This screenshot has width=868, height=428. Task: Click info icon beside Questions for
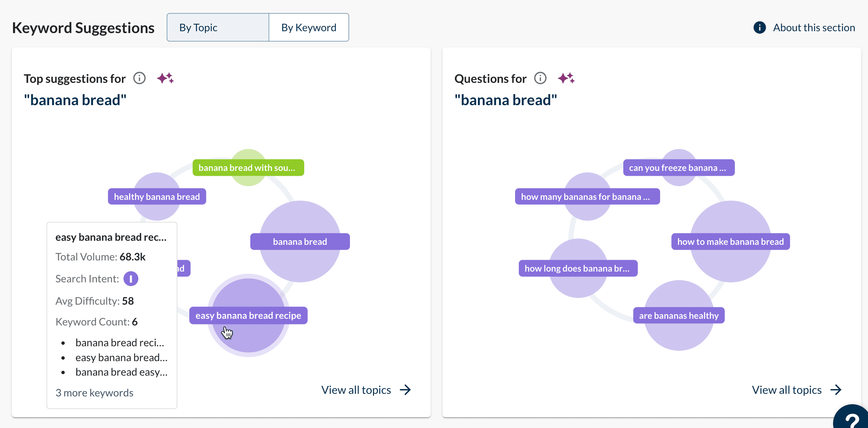point(540,78)
